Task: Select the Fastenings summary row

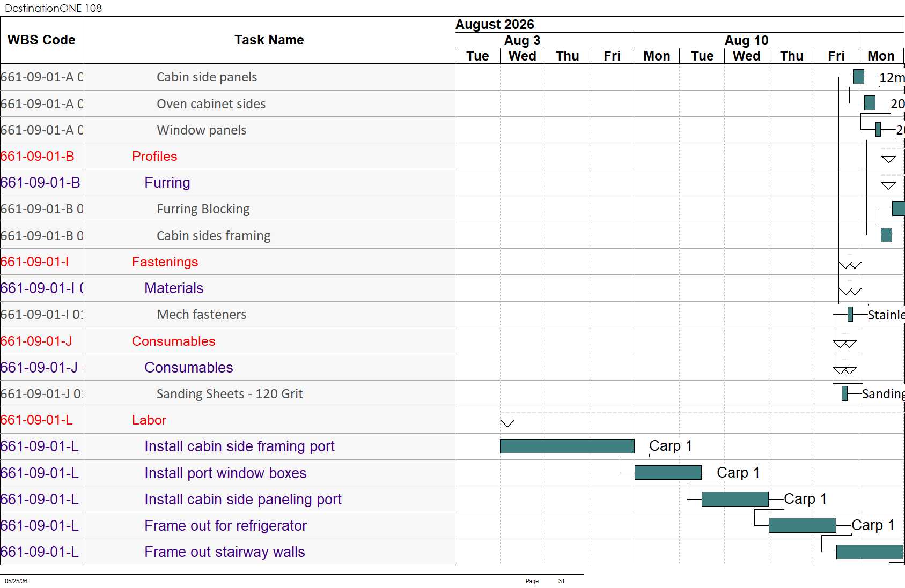Action: pos(227,262)
